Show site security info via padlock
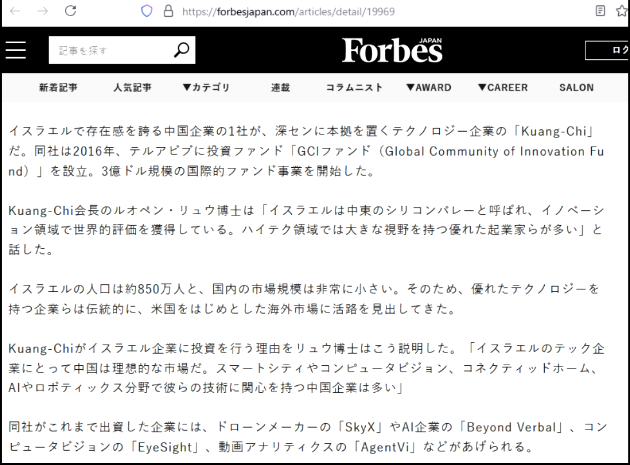 (168, 13)
